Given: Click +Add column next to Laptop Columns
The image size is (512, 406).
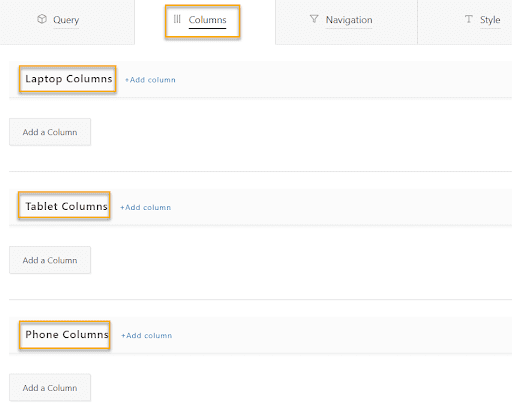Looking at the screenshot, I should pyautogui.click(x=150, y=80).
